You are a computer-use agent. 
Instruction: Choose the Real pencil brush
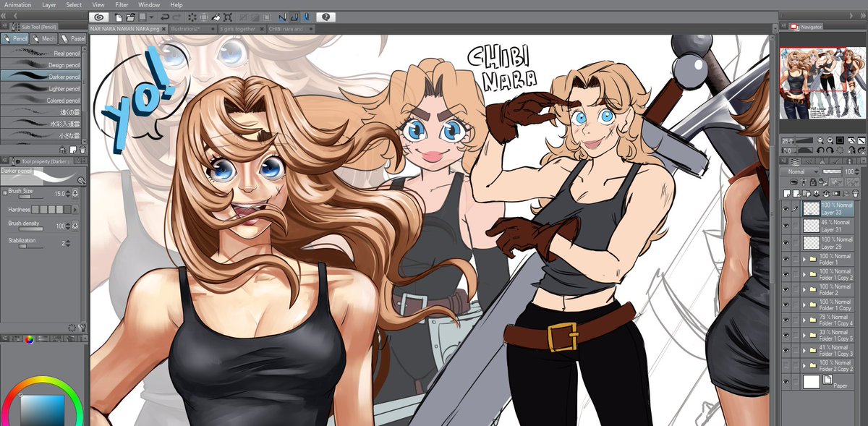[x=41, y=53]
